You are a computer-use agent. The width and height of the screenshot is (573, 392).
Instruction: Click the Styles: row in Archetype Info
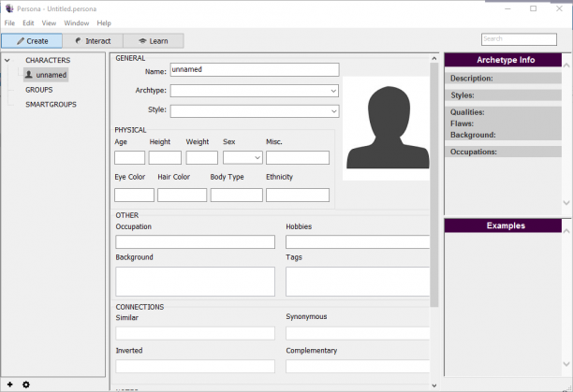(503, 95)
